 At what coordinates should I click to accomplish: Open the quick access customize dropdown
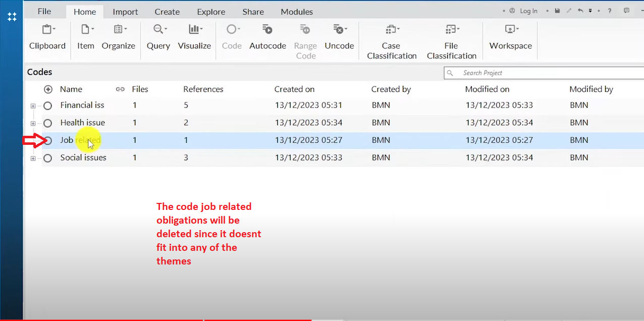(590, 11)
